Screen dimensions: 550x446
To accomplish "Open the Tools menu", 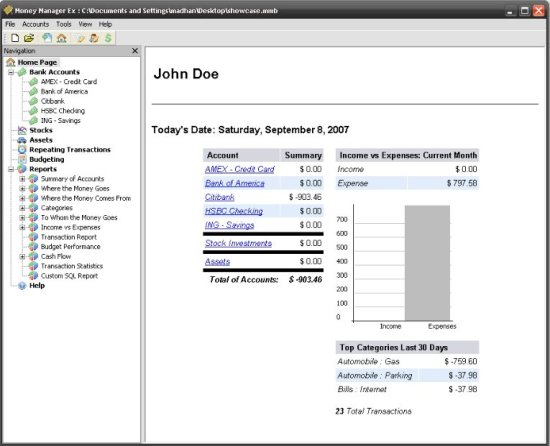I will click(x=63, y=24).
